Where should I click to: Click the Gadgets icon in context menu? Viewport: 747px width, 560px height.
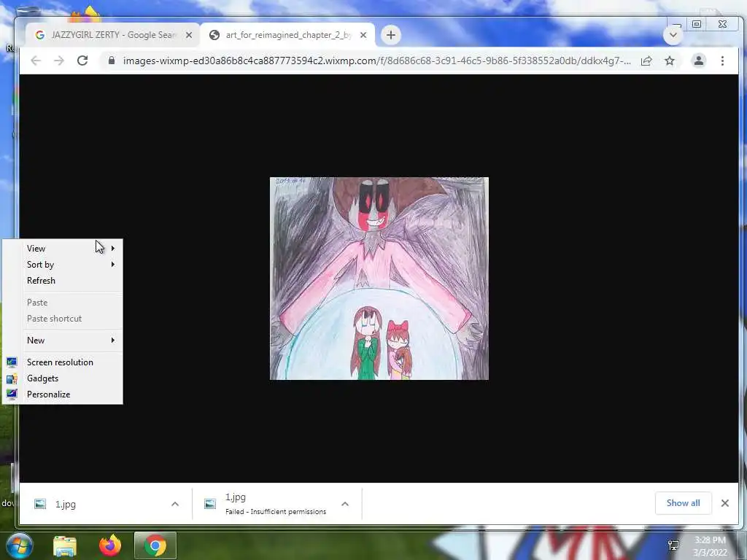click(12, 378)
